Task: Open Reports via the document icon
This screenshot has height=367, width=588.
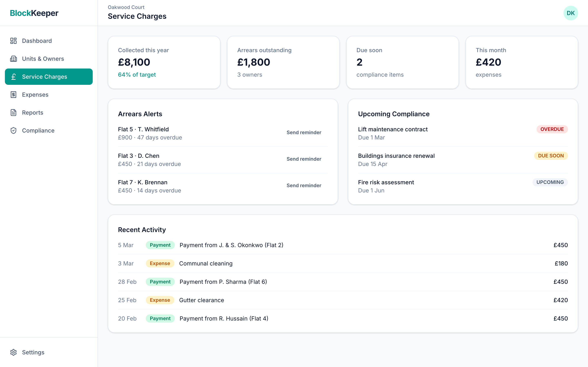Action: [14, 112]
